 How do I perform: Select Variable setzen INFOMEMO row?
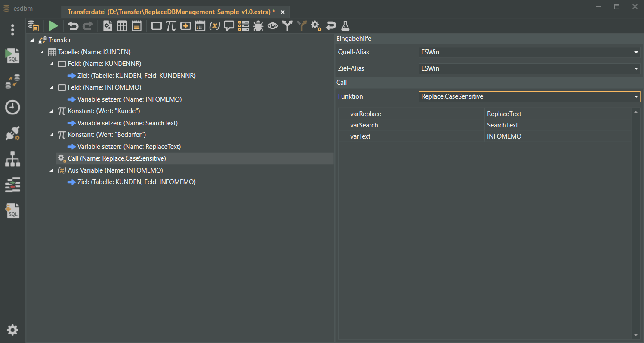[124, 99]
